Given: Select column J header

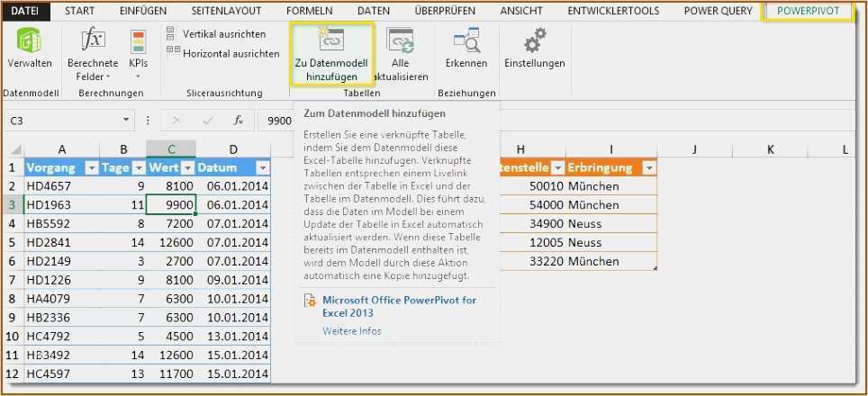Looking at the screenshot, I should (x=694, y=149).
